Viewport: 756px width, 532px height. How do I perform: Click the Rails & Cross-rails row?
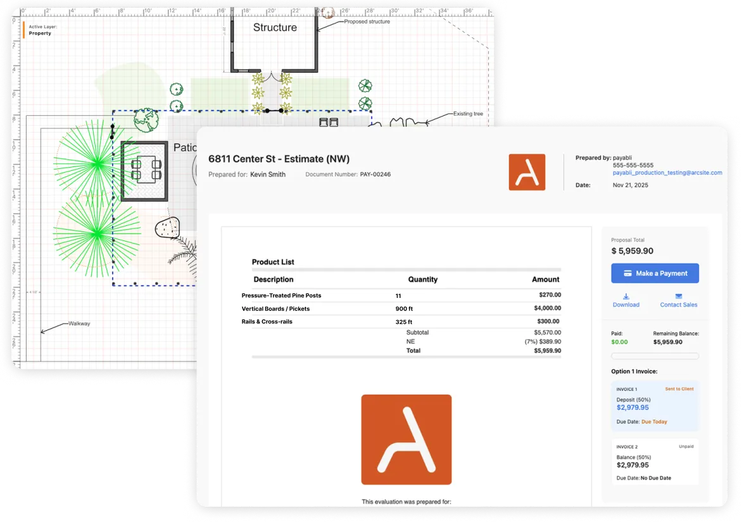401,321
